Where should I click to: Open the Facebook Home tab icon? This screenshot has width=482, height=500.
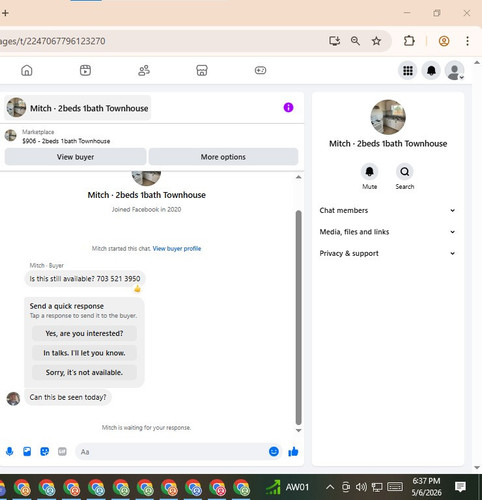click(27, 70)
